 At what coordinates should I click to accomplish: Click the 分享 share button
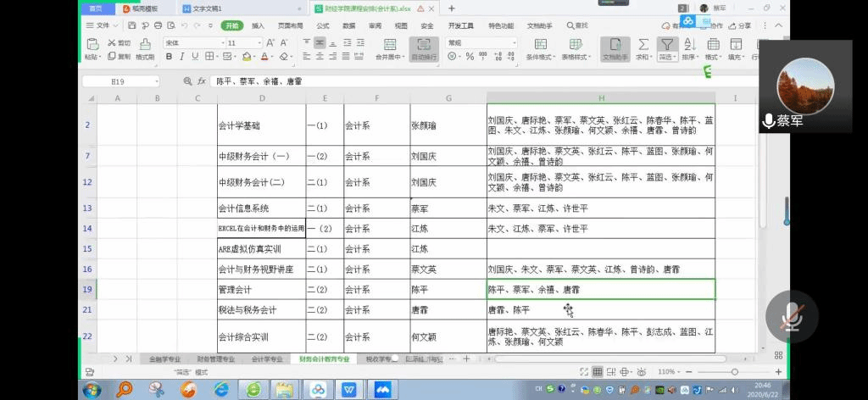click(x=739, y=25)
